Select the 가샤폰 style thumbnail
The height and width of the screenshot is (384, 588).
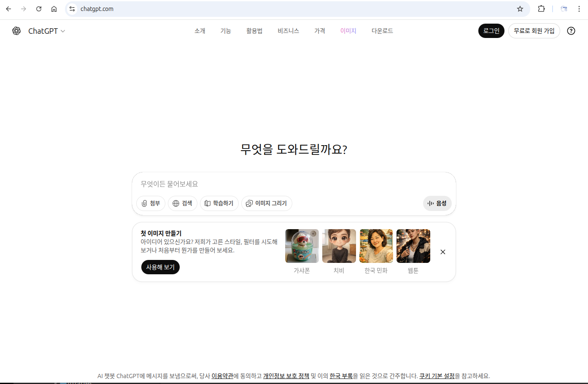(302, 246)
